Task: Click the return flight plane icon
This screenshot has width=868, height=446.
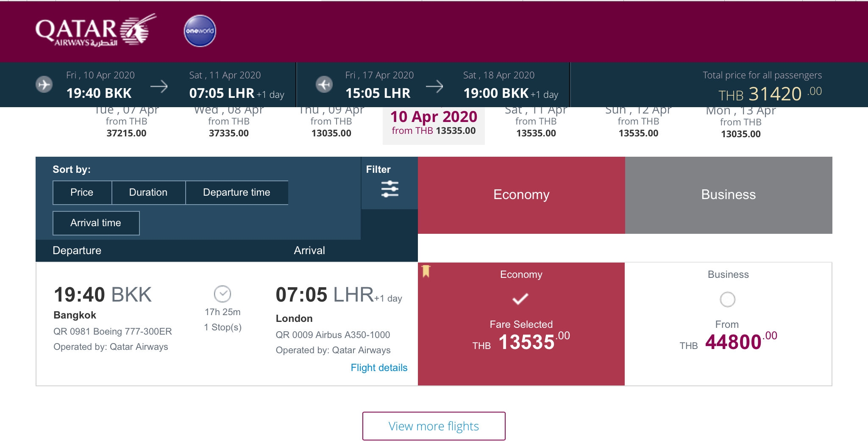Action: [324, 84]
